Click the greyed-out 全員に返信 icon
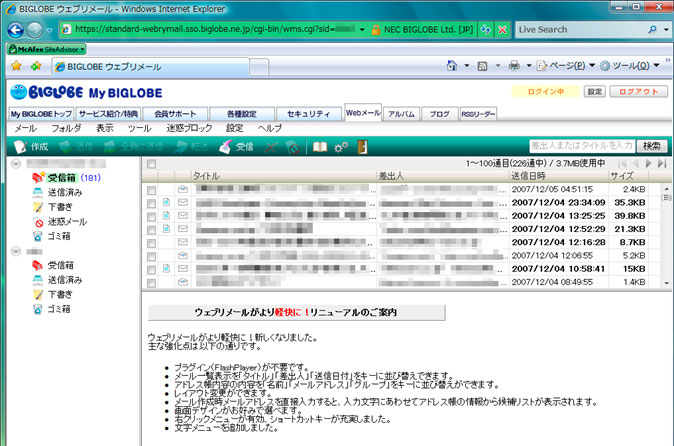This screenshot has width=674, height=446. pyautogui.click(x=110, y=147)
